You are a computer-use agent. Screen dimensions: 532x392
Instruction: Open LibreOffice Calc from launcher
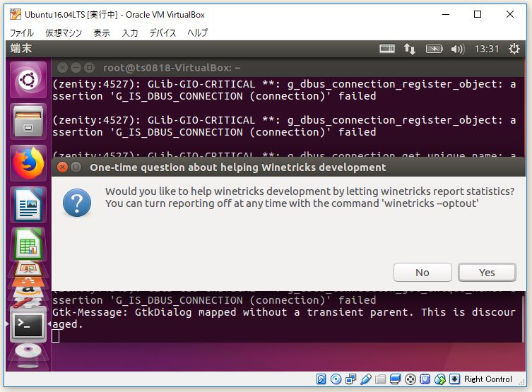tap(28, 245)
